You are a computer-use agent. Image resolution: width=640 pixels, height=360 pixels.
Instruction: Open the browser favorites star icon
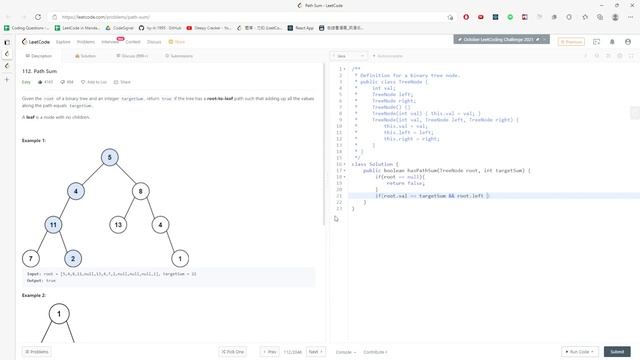coord(585,17)
